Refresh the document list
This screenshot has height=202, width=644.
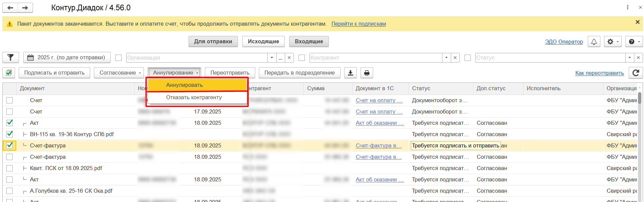click(635, 73)
